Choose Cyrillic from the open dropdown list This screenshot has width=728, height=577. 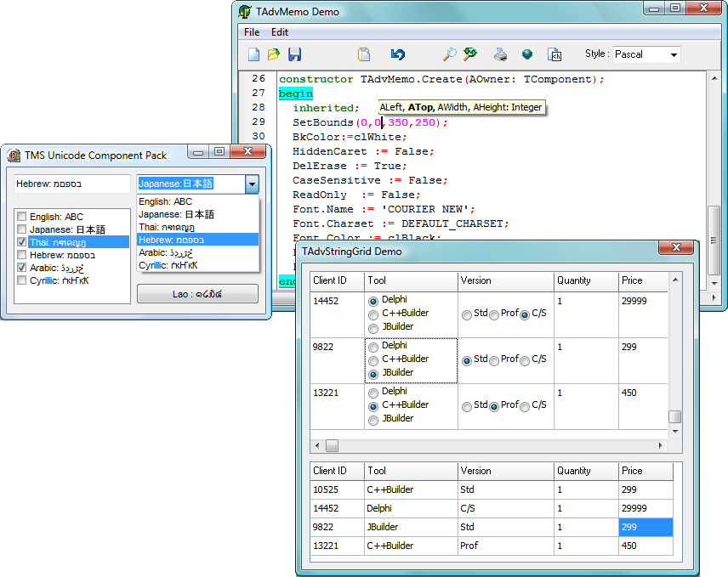click(198, 265)
